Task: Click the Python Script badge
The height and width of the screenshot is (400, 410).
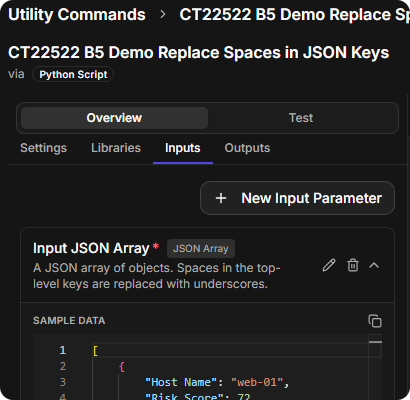Action: pos(73,74)
